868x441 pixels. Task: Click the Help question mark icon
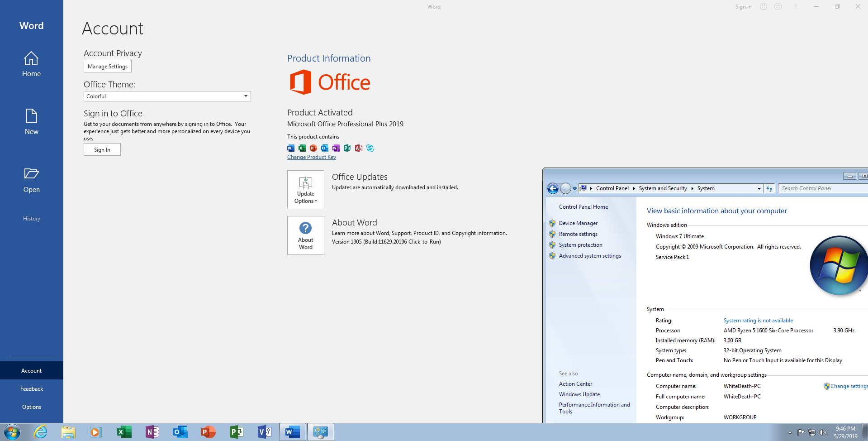coord(795,7)
